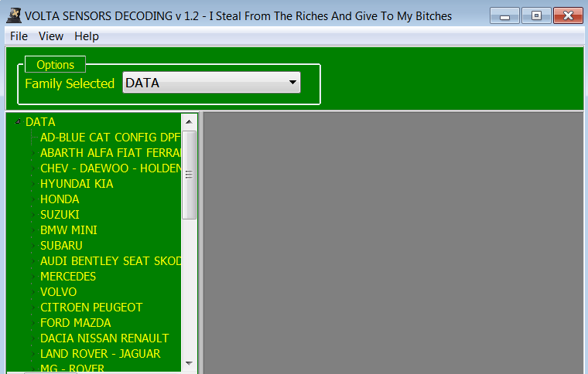
Task: Expand the HONDA node arrow
Action: coord(33,199)
